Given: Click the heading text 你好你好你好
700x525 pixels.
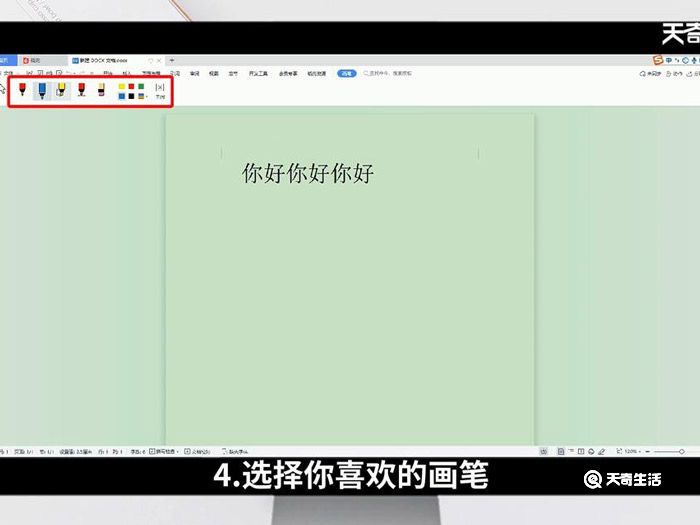Looking at the screenshot, I should click(308, 173).
